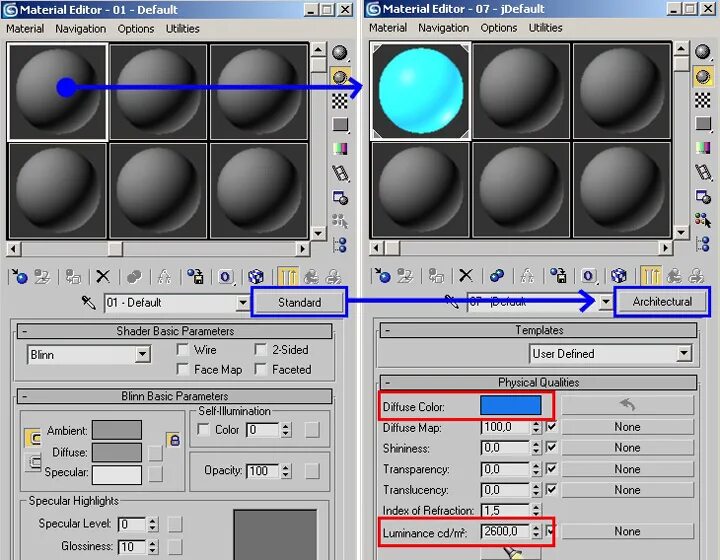Click Get Material icon in left editor

point(20,276)
